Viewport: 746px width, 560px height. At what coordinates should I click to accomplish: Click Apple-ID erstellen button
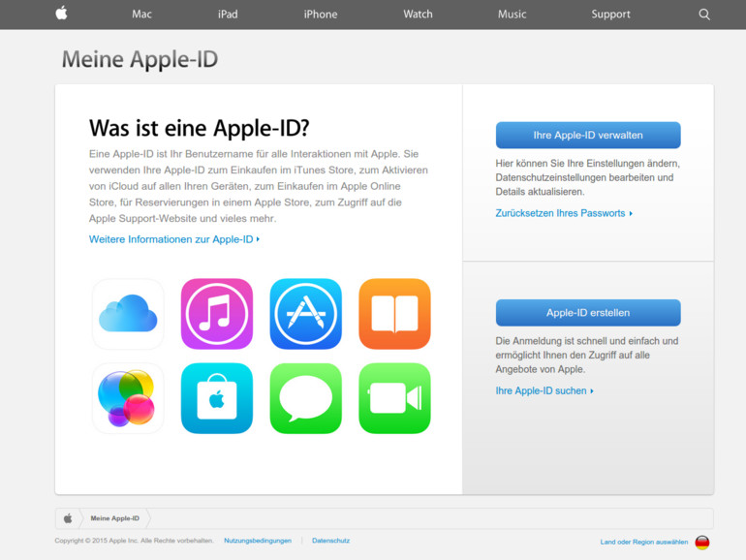click(x=588, y=313)
